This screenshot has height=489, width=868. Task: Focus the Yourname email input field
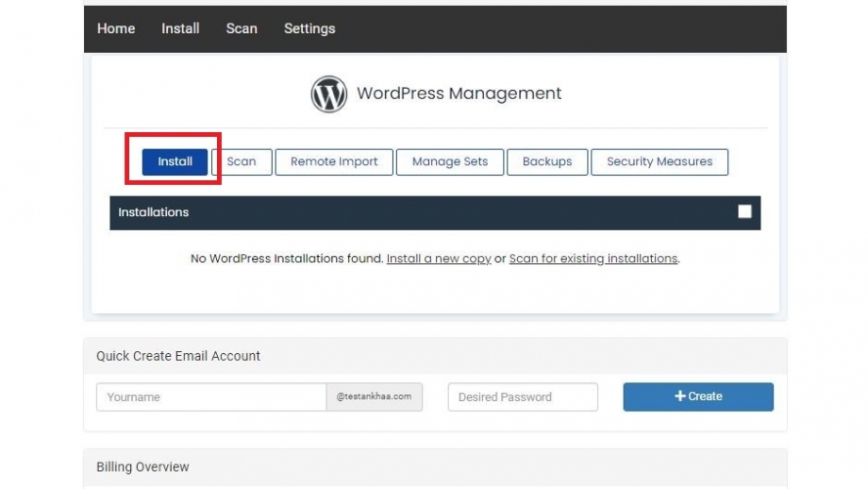click(211, 397)
